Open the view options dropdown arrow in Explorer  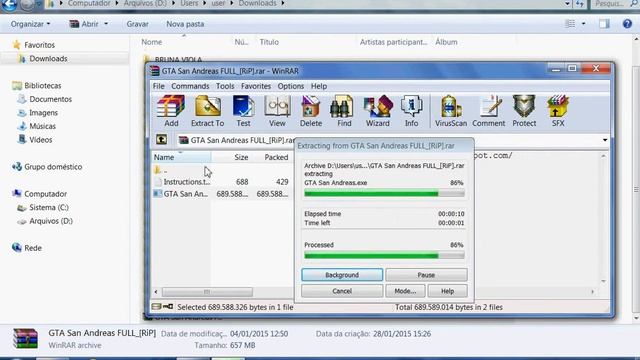tap(583, 24)
